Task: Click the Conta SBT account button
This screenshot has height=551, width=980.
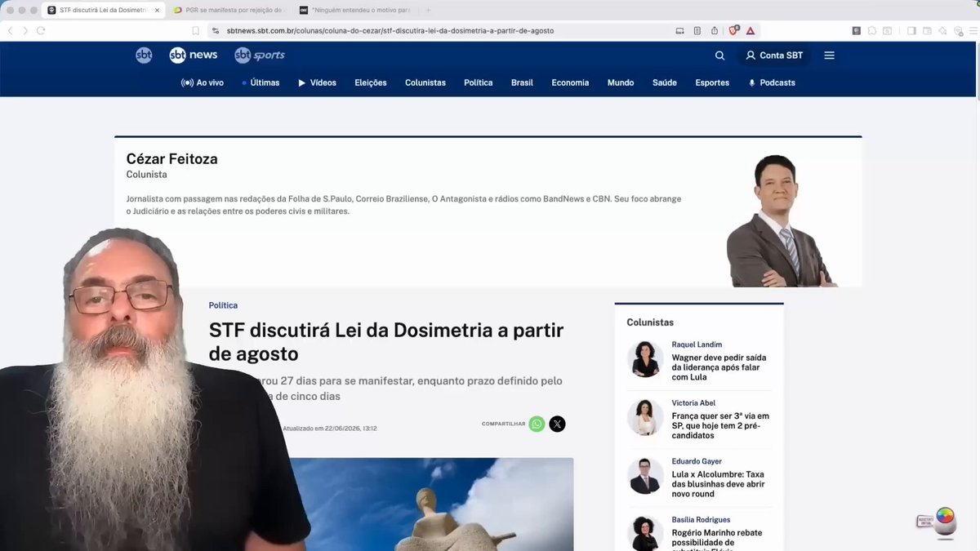Action: pyautogui.click(x=774, y=56)
